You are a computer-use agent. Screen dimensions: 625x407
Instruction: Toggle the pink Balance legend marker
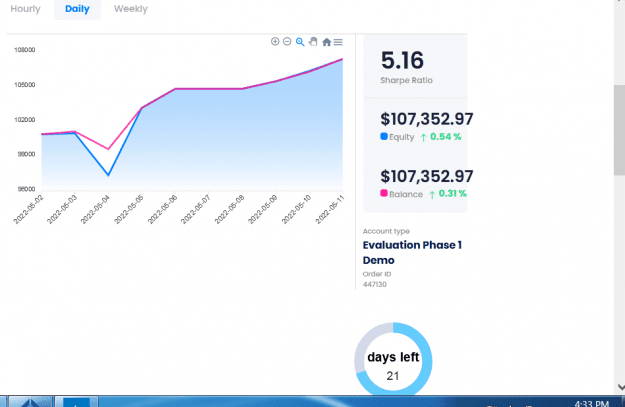pos(384,193)
